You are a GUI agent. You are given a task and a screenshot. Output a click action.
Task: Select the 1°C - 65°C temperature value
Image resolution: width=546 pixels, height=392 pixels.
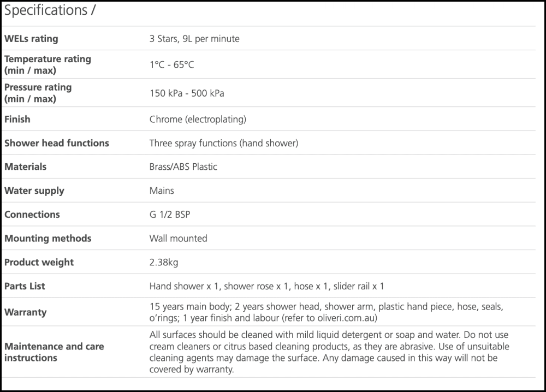point(171,65)
